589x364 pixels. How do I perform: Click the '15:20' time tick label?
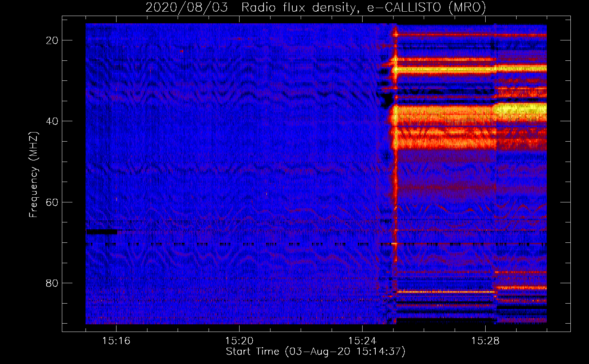point(239,341)
